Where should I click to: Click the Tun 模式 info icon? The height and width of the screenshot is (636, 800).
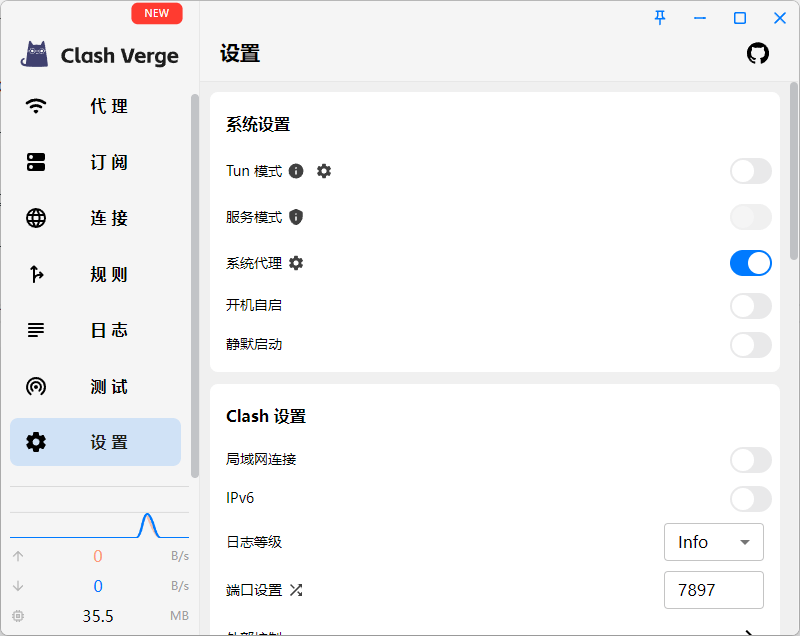click(x=296, y=171)
